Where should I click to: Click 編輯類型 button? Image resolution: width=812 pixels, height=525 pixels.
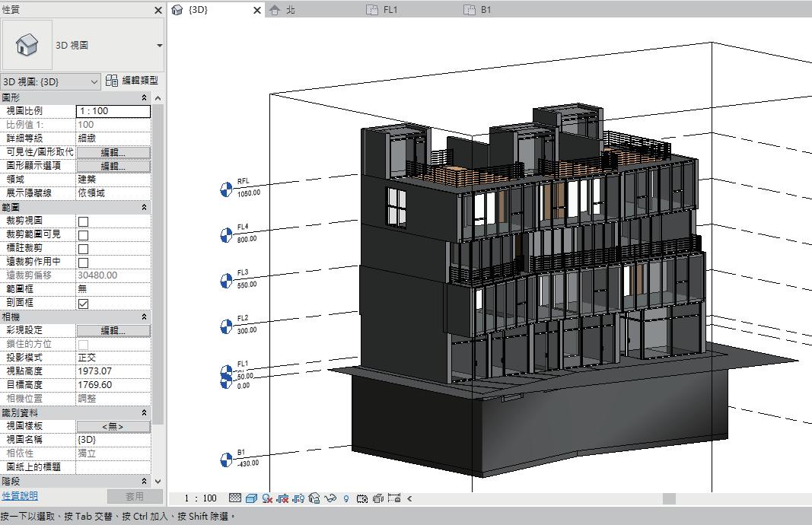tap(132, 81)
